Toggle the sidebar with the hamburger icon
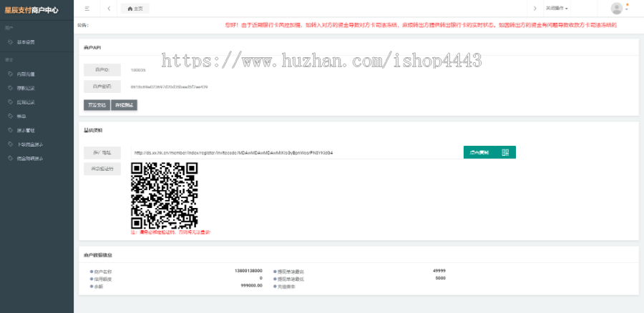644x313 pixels. coord(87,8)
